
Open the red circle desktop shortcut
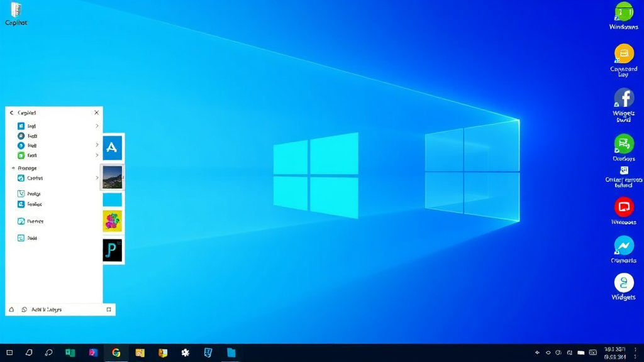point(624,207)
